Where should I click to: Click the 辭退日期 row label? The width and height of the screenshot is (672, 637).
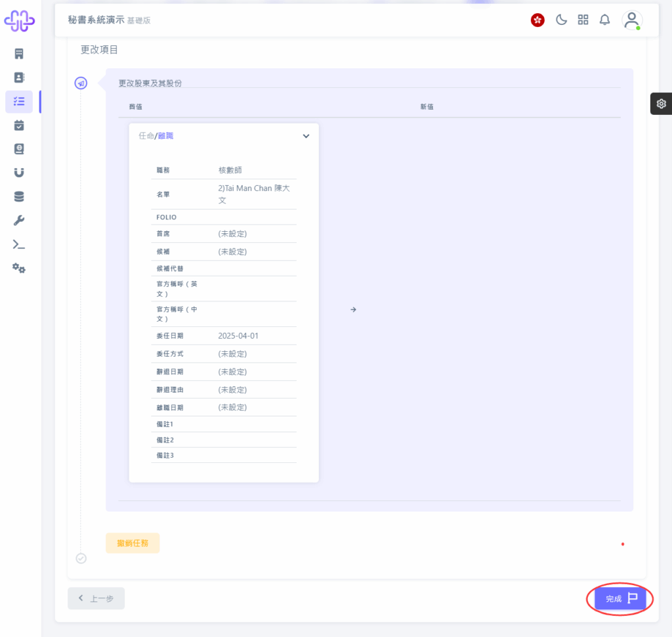[x=170, y=372]
